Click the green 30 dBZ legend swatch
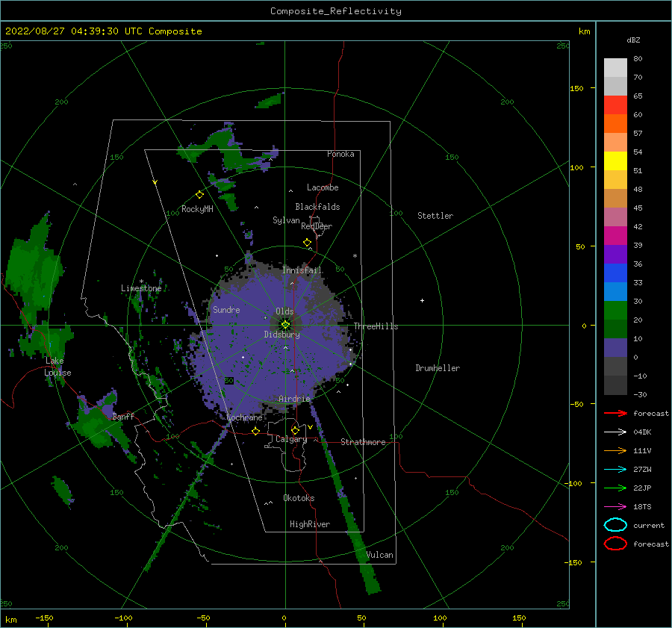This screenshot has height=628, width=672. point(615,311)
